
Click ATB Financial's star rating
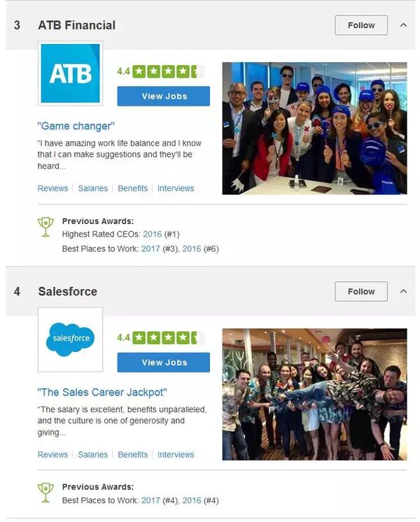[x=160, y=71]
